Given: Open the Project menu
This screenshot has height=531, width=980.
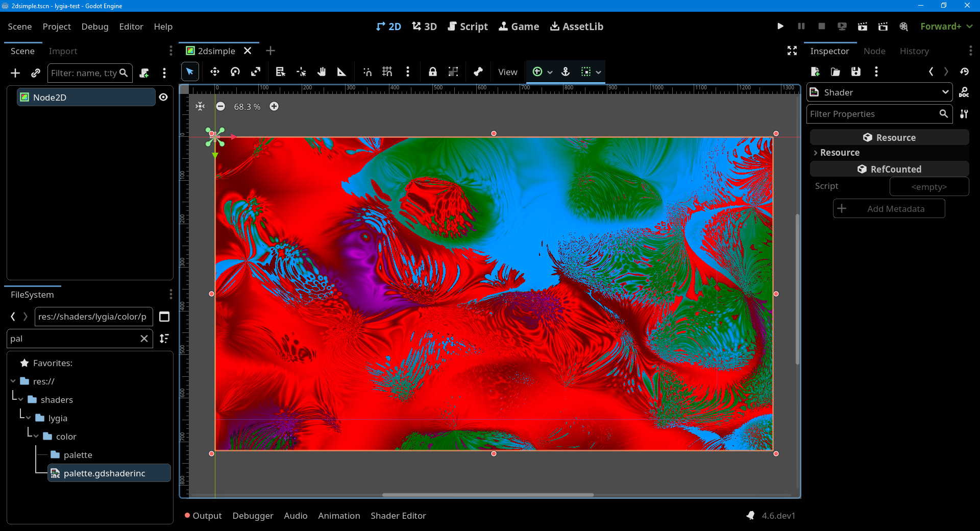Looking at the screenshot, I should pyautogui.click(x=57, y=27).
